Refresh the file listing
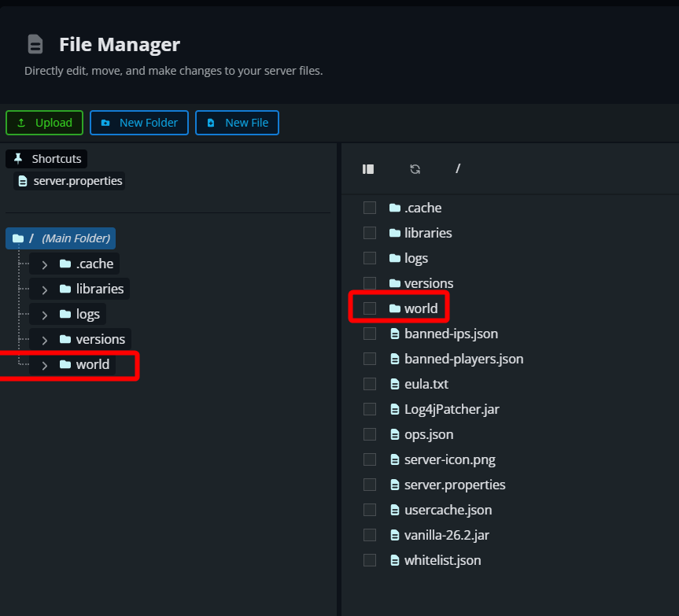Image resolution: width=679 pixels, height=616 pixels. pyautogui.click(x=415, y=169)
